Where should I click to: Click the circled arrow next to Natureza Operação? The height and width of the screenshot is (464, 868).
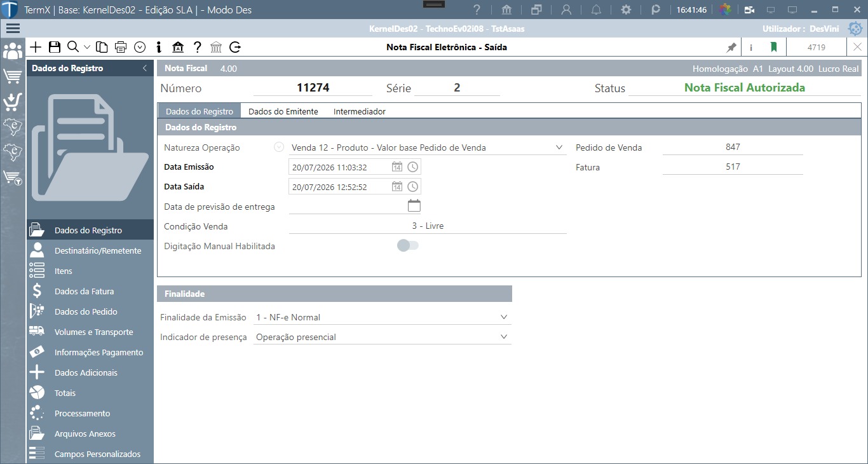point(278,147)
